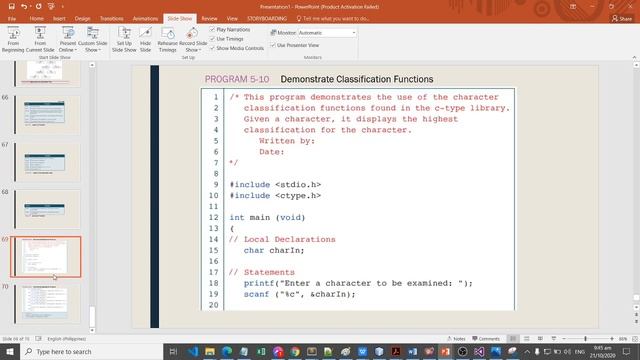Image resolution: width=640 pixels, height=360 pixels.
Task: Open Visual Studio from taskbar
Action: click(x=479, y=351)
